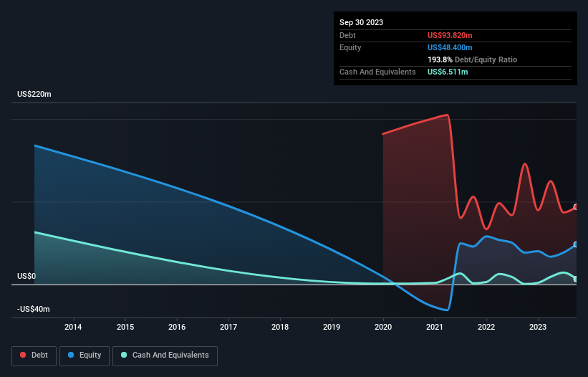
Task: Toggle the Debt series legend button
Action: (x=34, y=355)
